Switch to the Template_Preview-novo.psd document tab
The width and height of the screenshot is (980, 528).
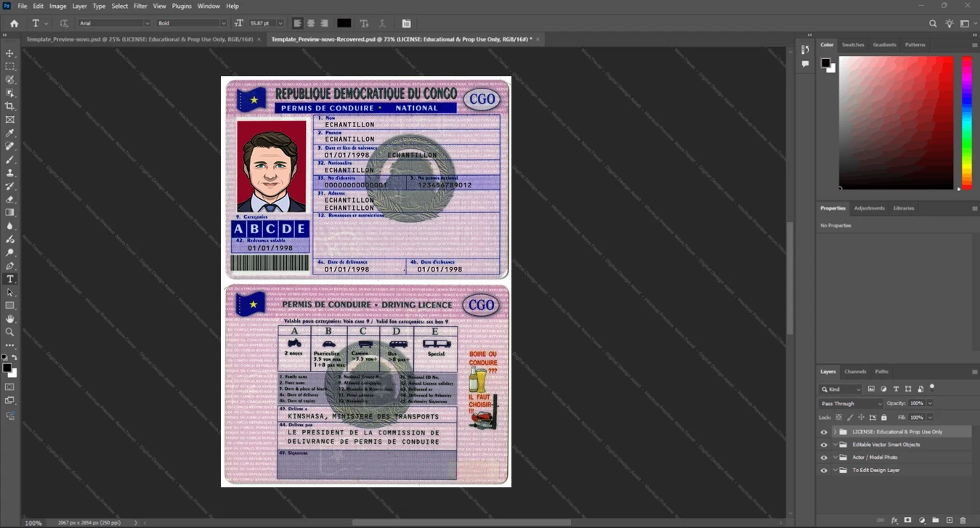(x=139, y=39)
